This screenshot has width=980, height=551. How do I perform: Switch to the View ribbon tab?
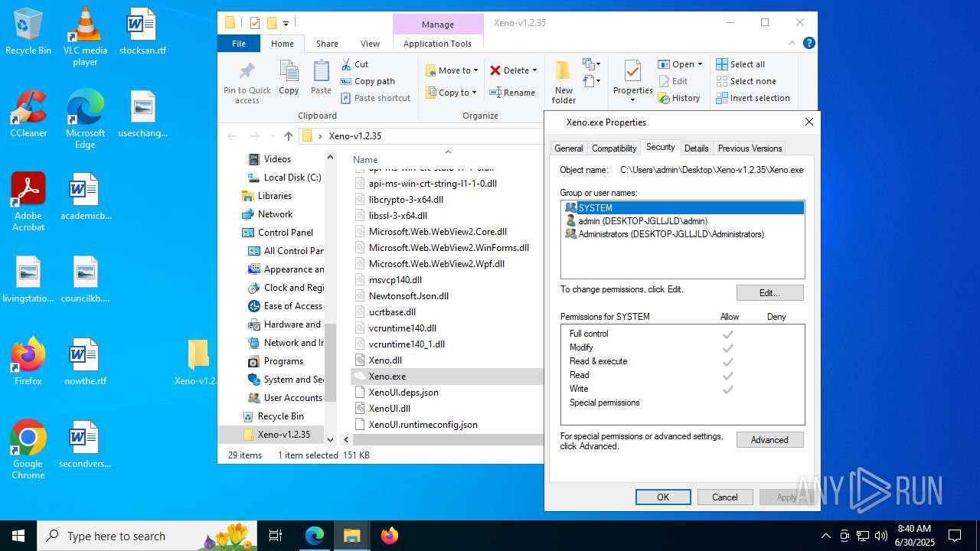point(370,44)
